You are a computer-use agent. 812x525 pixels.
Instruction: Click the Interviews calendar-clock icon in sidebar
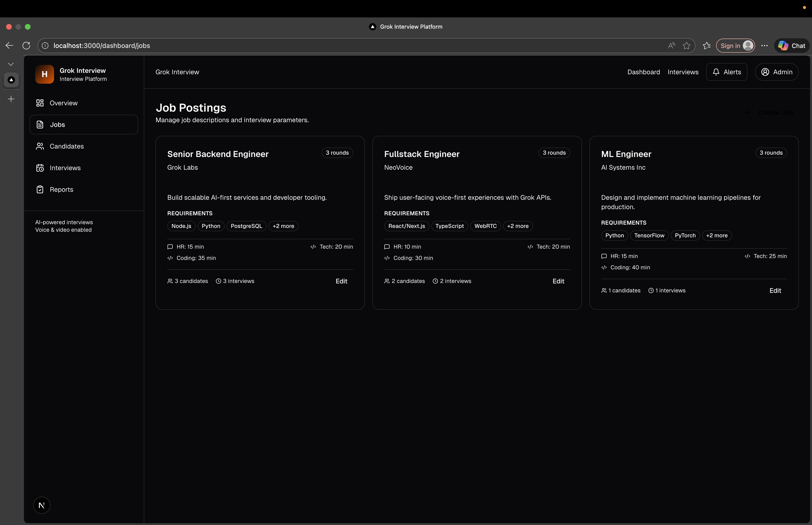(40, 168)
